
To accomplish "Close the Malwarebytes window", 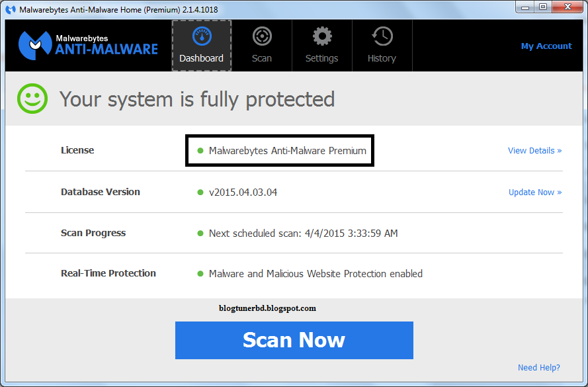I will point(567,7).
